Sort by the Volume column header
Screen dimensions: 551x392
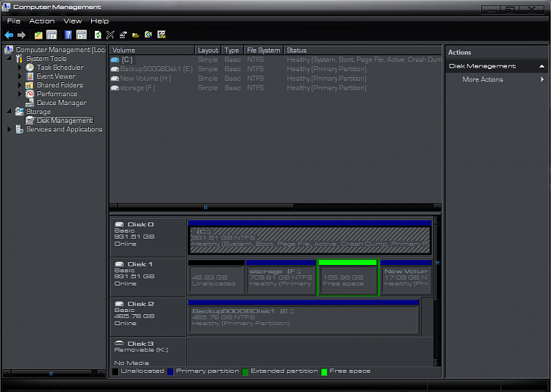tap(152, 50)
